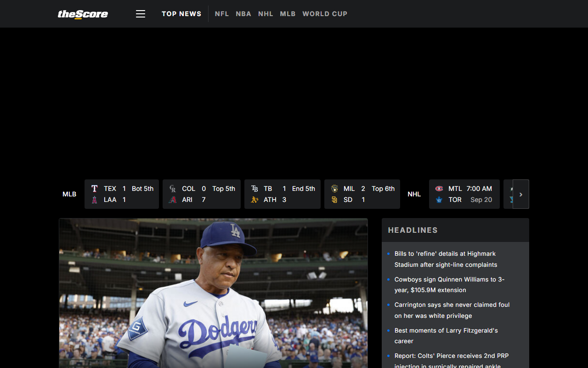The width and height of the screenshot is (588, 368).
Task: Open the WORLD CUP section
Action: (325, 14)
